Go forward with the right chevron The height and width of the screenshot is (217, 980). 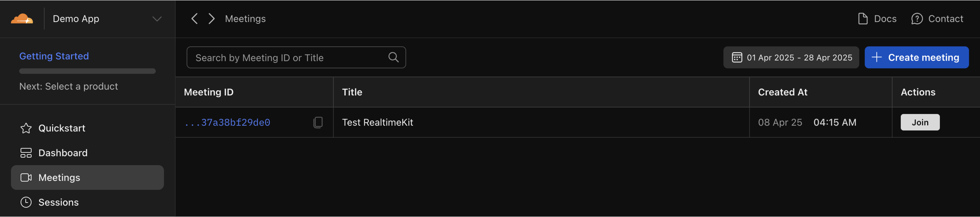coord(212,19)
